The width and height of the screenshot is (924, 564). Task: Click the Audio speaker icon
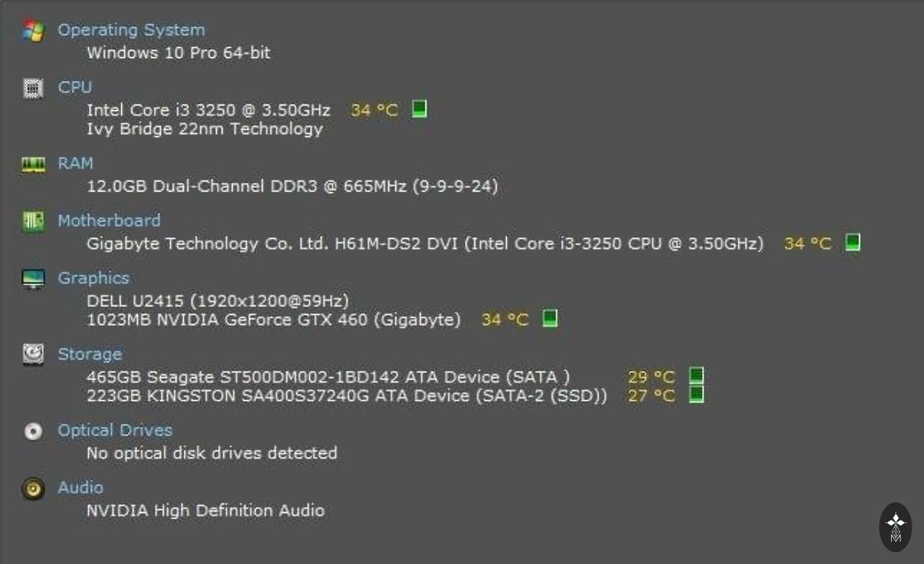point(33,488)
